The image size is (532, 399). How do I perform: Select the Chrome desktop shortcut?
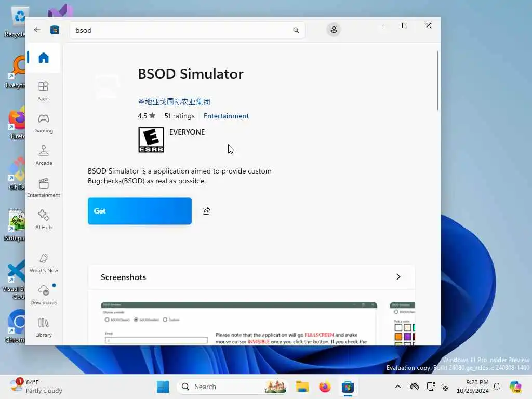(x=16, y=326)
